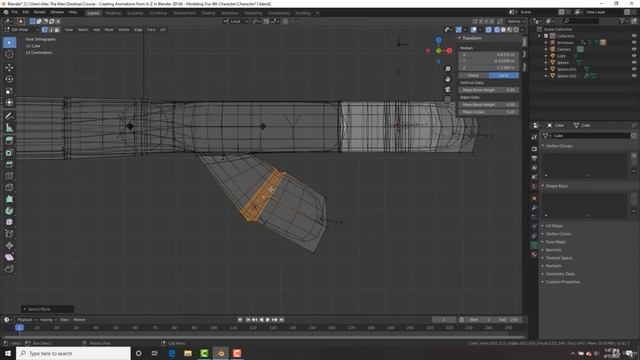Screen dimensions: 640x360
Task: Select the Loop Cut tool
Action: (x=9, y=176)
